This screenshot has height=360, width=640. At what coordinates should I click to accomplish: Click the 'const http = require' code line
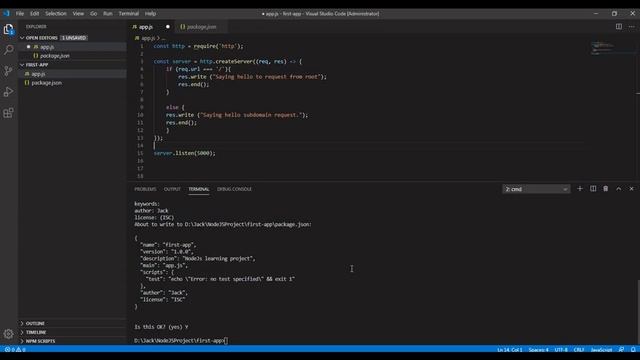(198, 47)
